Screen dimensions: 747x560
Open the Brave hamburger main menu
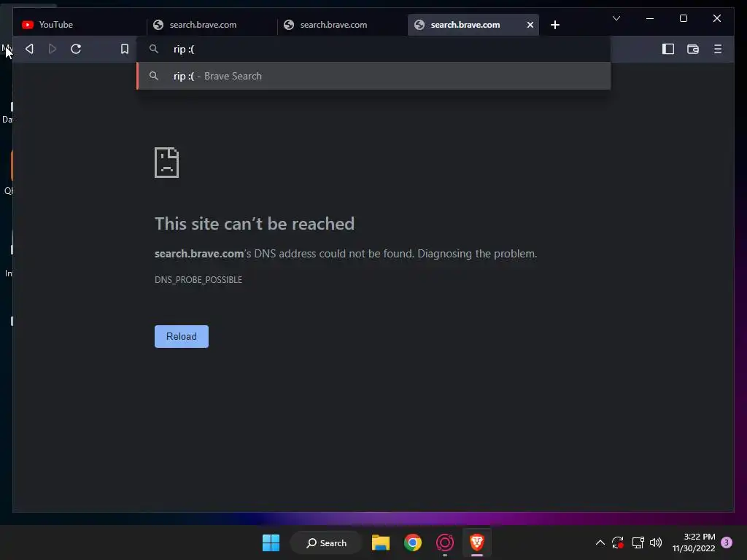(718, 49)
